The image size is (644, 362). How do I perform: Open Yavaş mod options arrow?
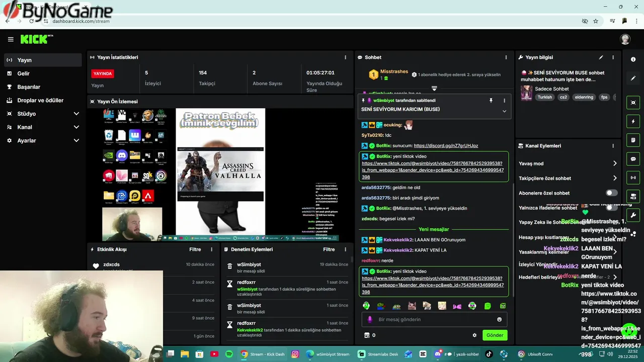[x=615, y=163]
